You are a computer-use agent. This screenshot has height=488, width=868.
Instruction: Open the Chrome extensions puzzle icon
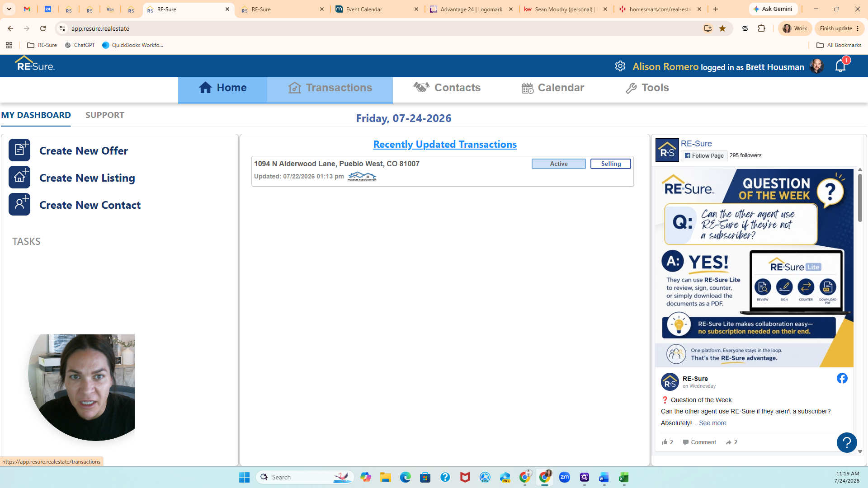coord(762,28)
